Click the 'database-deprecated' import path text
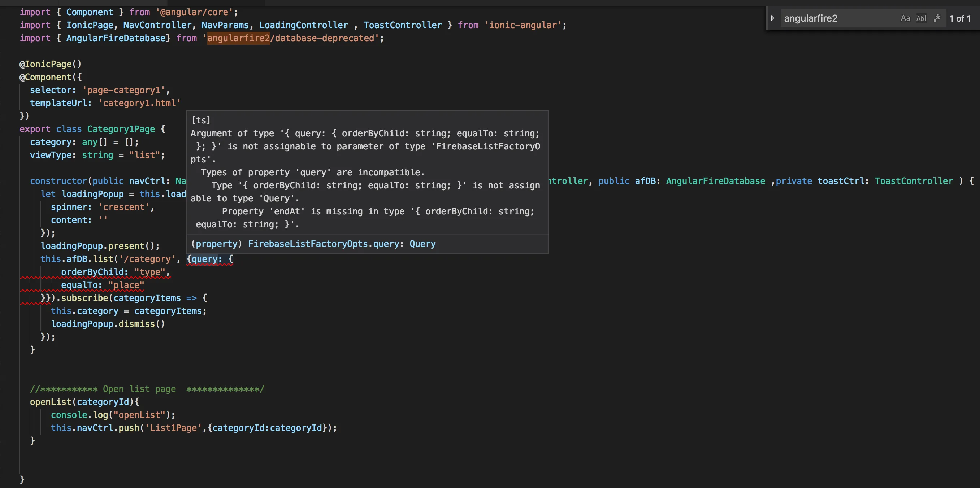This screenshot has height=488, width=980. [324, 38]
